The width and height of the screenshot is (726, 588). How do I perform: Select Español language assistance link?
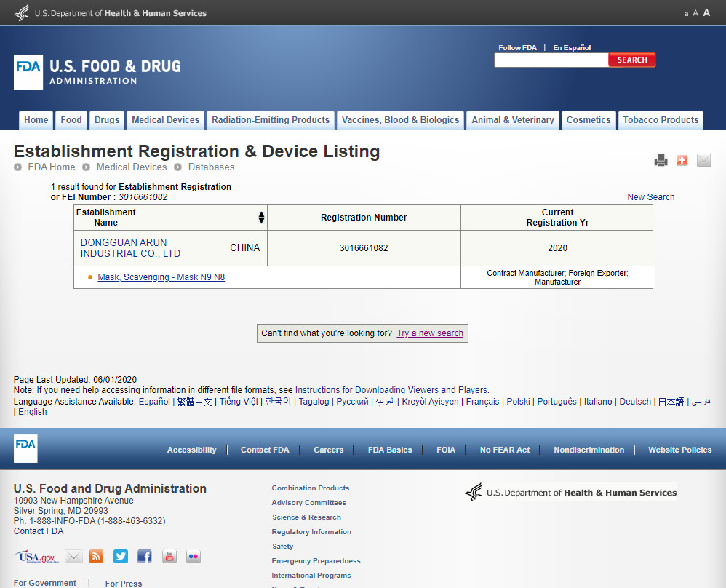click(x=154, y=402)
